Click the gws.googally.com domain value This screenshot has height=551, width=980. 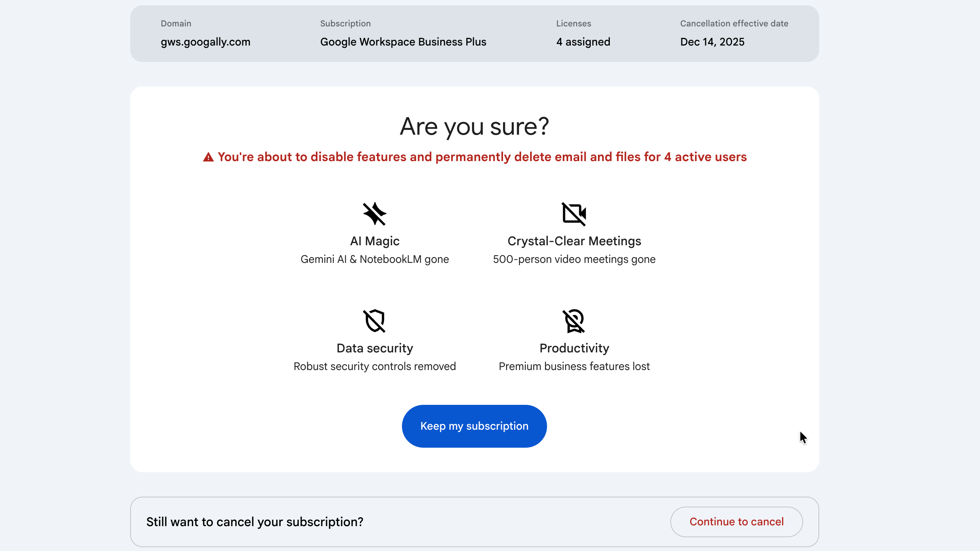point(205,42)
